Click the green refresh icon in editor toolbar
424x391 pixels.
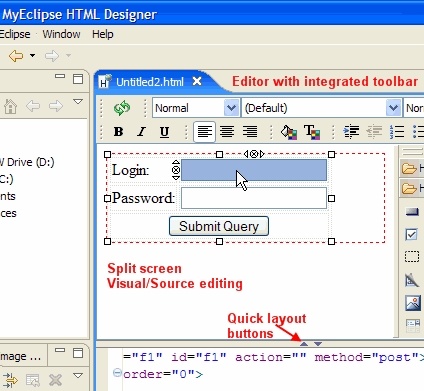(x=122, y=108)
